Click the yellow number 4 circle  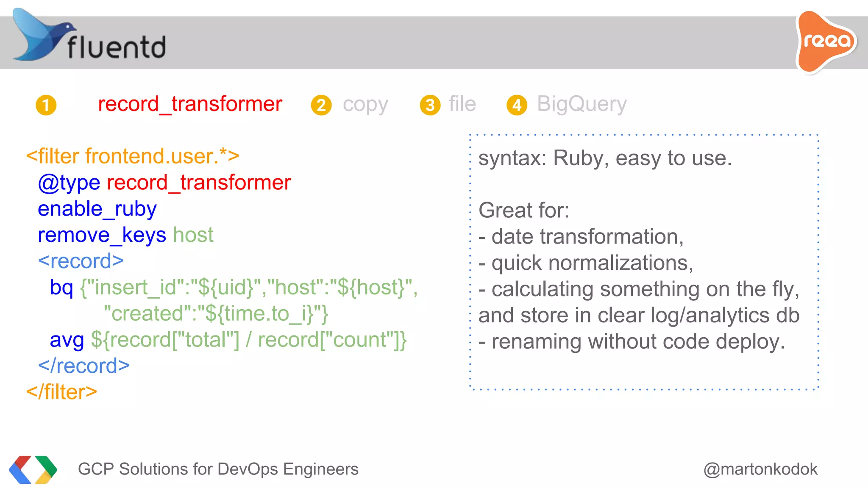[x=517, y=105]
